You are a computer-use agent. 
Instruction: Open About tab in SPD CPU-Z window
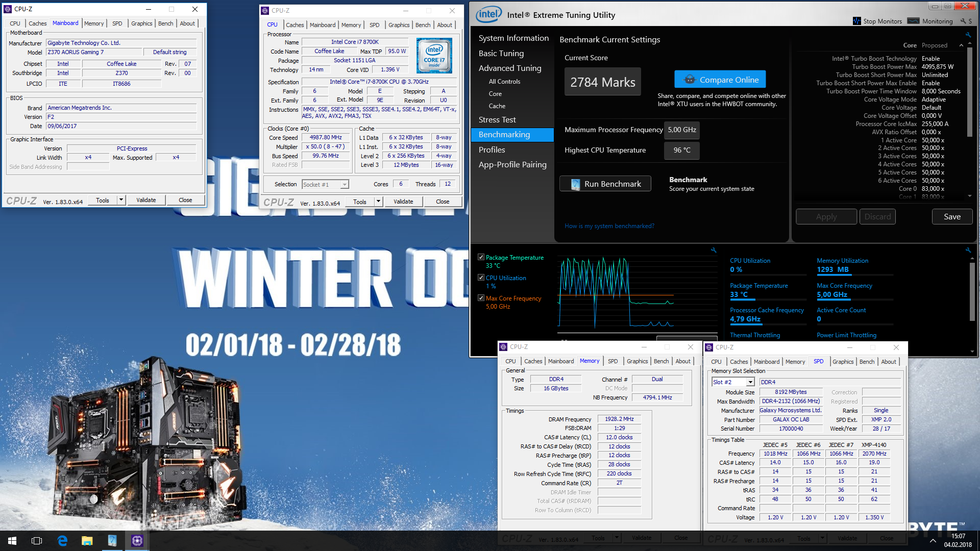889,362
